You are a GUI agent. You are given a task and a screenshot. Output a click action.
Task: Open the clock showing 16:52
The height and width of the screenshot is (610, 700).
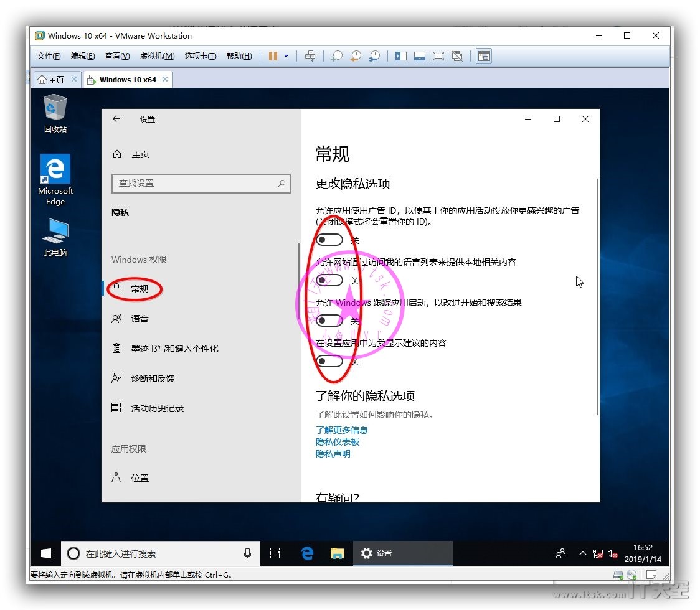coord(643,553)
